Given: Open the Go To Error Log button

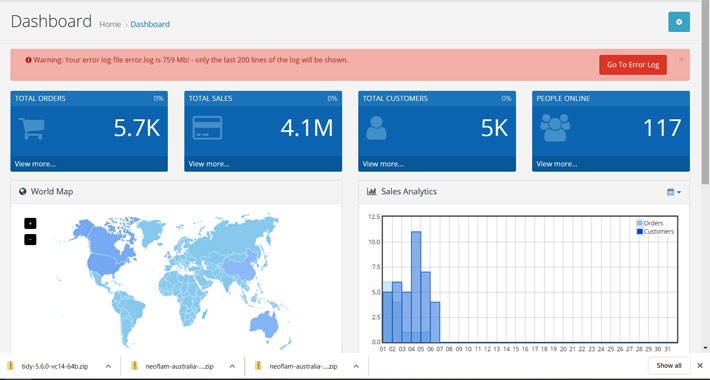Looking at the screenshot, I should pos(633,65).
